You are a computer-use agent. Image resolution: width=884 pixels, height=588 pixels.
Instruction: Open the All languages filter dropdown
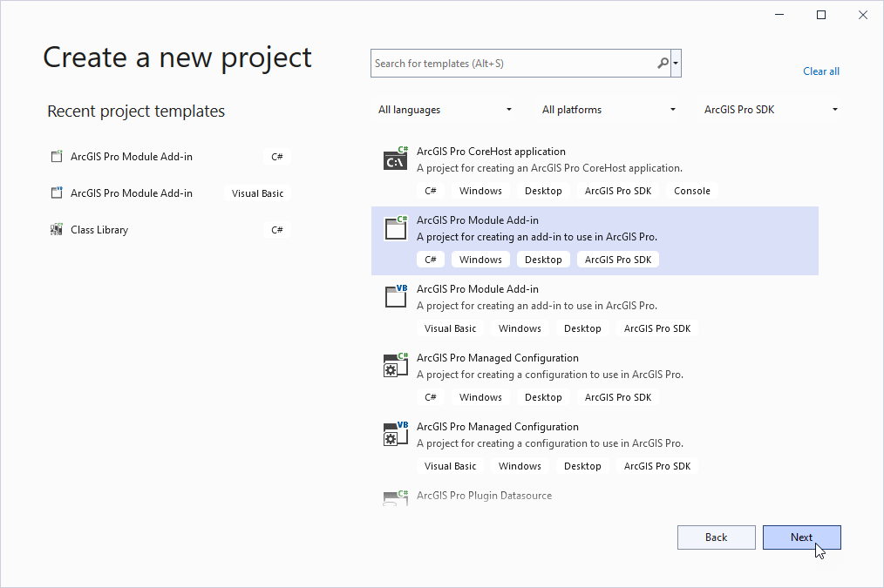coord(445,110)
